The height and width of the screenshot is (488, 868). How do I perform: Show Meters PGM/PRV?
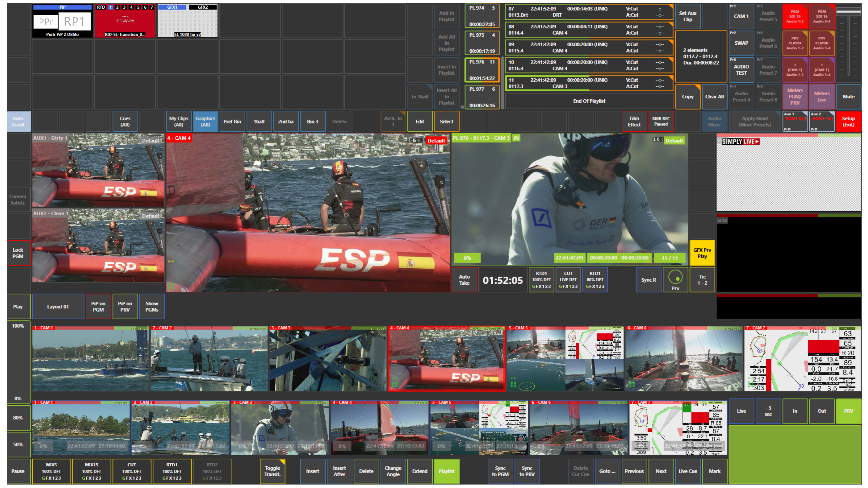(795, 97)
